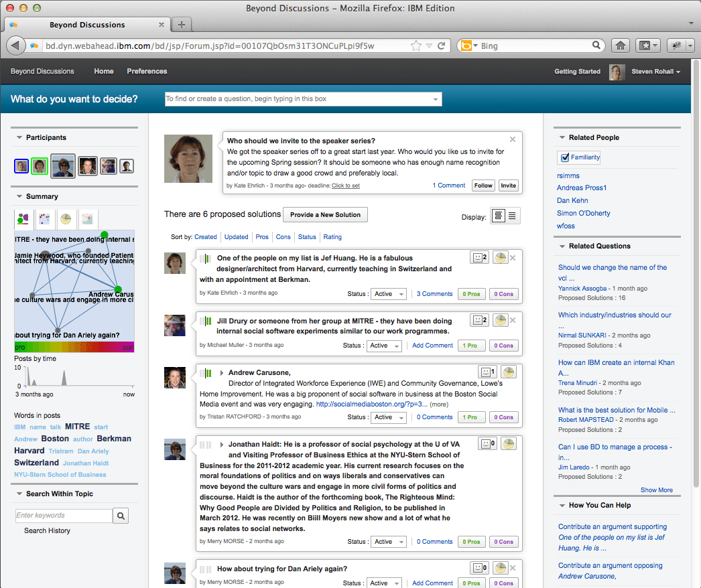Open the Steven Rohall user menu
The width and height of the screenshot is (701, 588).
pyautogui.click(x=655, y=72)
